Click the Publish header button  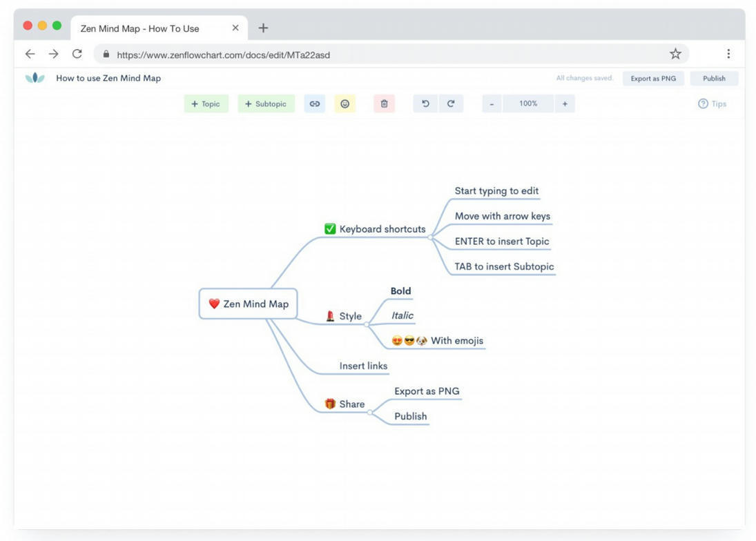click(714, 79)
